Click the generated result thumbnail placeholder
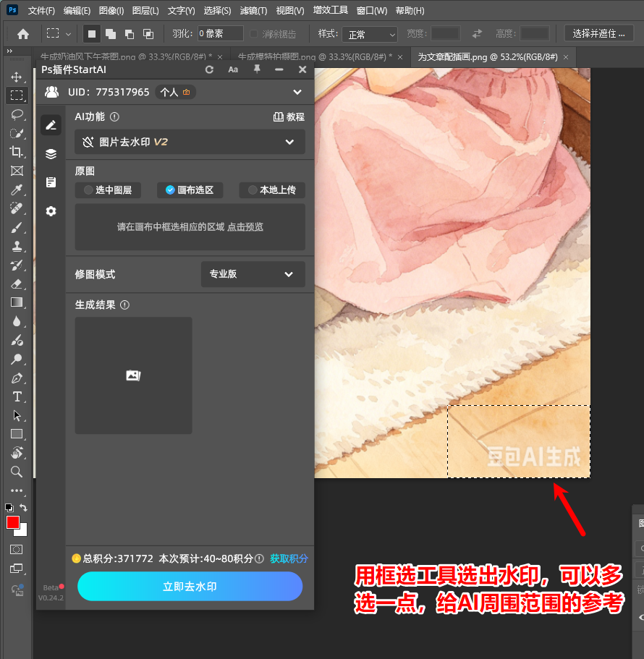The width and height of the screenshot is (644, 659). pyautogui.click(x=134, y=375)
